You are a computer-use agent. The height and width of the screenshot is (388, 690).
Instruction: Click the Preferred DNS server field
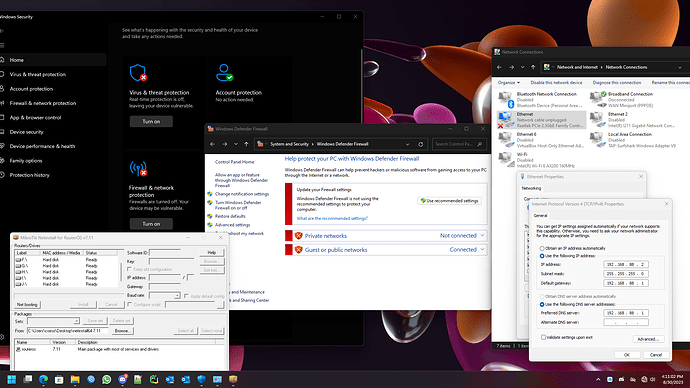point(625,313)
